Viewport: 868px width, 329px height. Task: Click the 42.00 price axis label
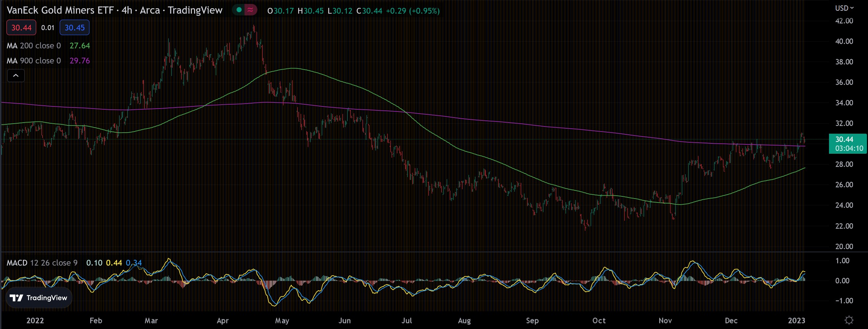pos(844,21)
